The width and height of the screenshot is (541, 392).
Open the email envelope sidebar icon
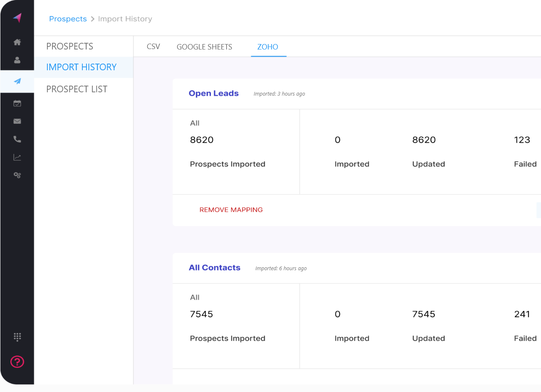17,121
